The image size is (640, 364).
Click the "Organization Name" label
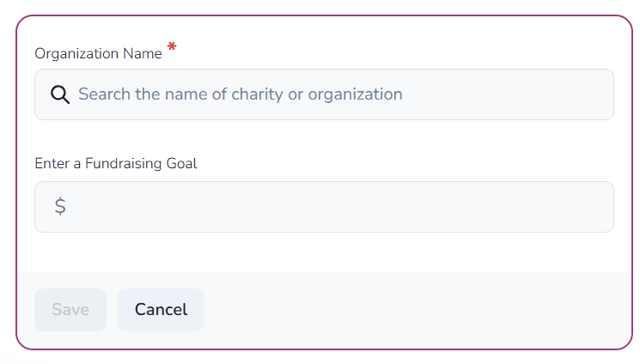click(x=98, y=53)
